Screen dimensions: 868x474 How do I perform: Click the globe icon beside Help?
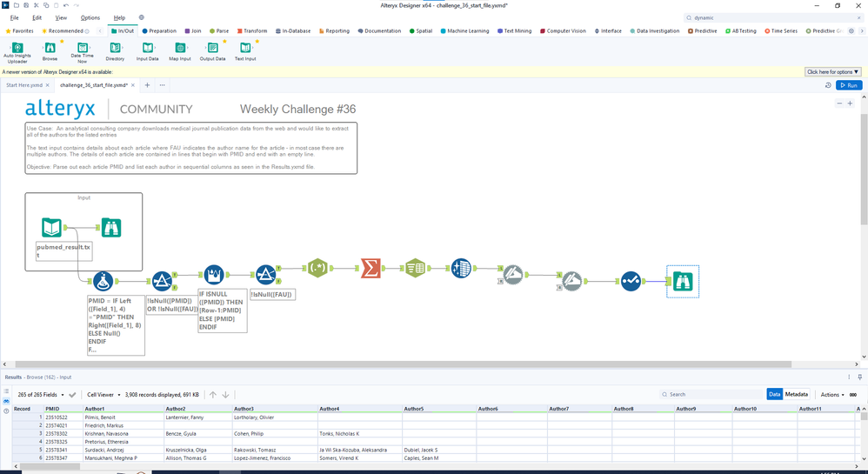[141, 17]
